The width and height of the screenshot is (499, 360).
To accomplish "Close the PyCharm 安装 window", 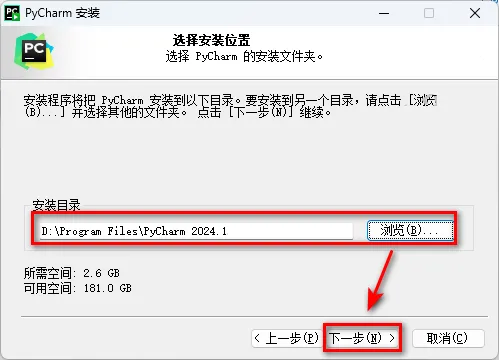I will coord(475,13).
